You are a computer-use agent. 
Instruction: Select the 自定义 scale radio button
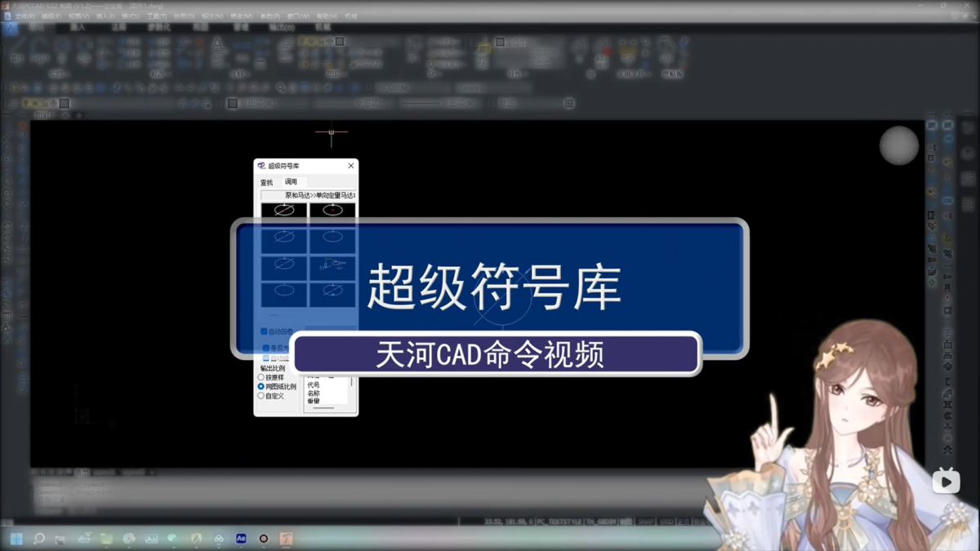[261, 396]
